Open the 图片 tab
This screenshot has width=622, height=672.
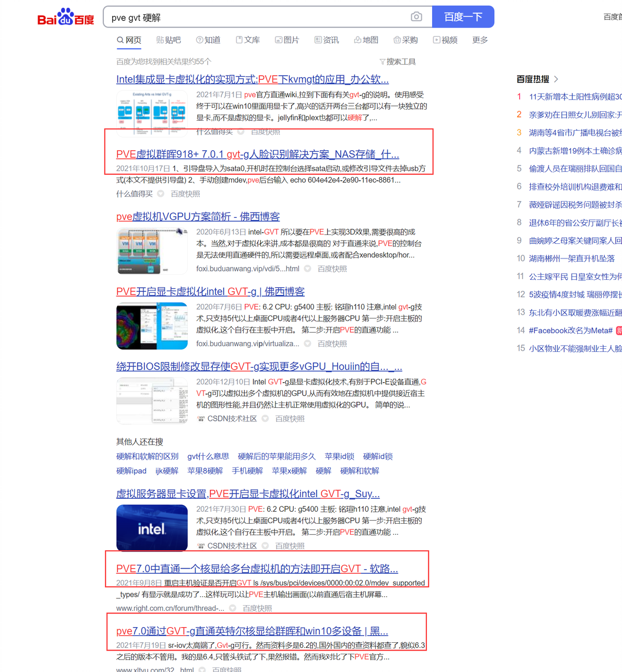pyautogui.click(x=287, y=40)
